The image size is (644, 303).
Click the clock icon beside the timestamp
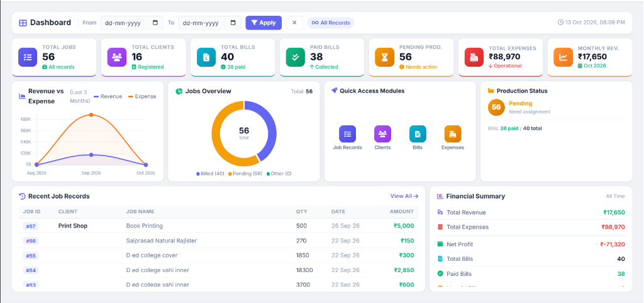(560, 22)
